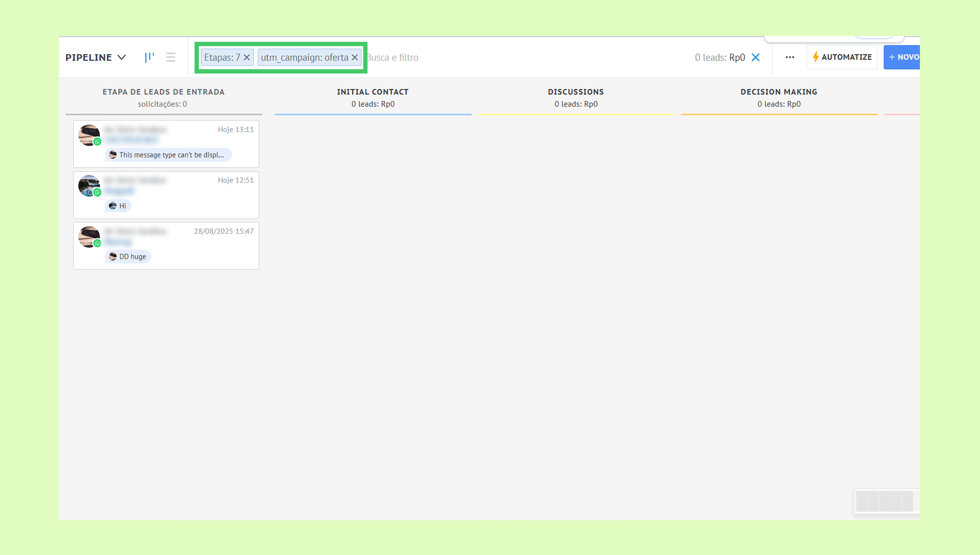Select the Initial Contact stage header
This screenshot has width=980, height=555.
(x=373, y=92)
